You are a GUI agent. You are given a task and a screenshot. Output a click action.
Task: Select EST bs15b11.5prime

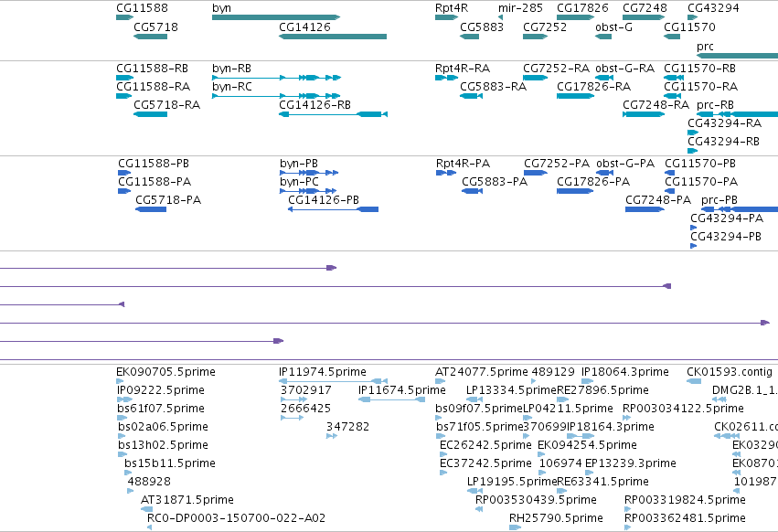(x=128, y=473)
